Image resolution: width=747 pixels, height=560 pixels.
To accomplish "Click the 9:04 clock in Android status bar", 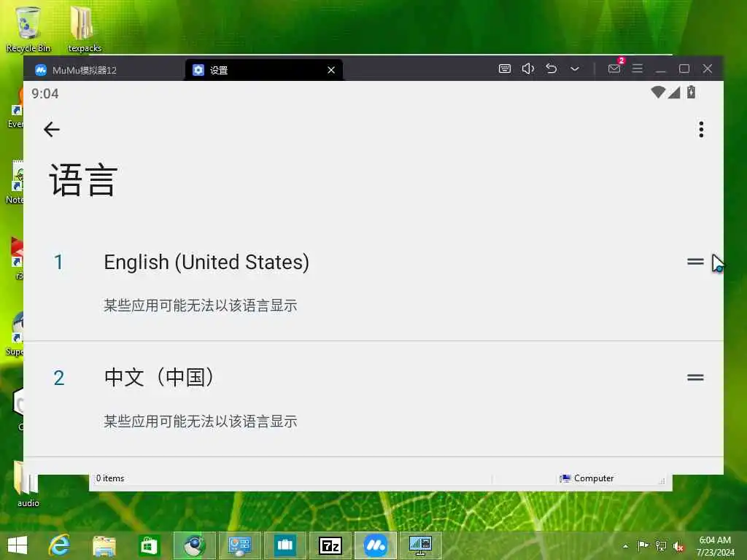I will (44, 94).
